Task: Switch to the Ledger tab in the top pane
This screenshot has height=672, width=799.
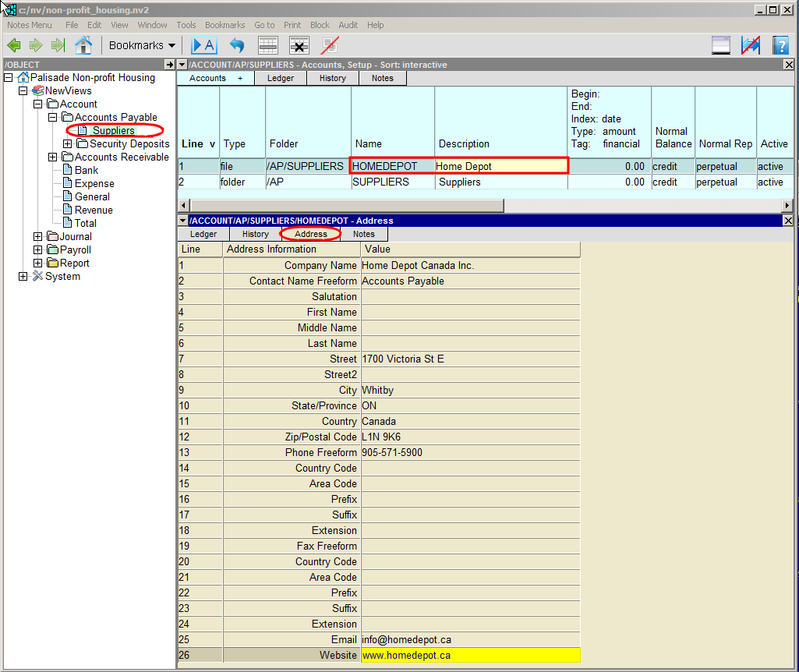Action: coord(281,78)
